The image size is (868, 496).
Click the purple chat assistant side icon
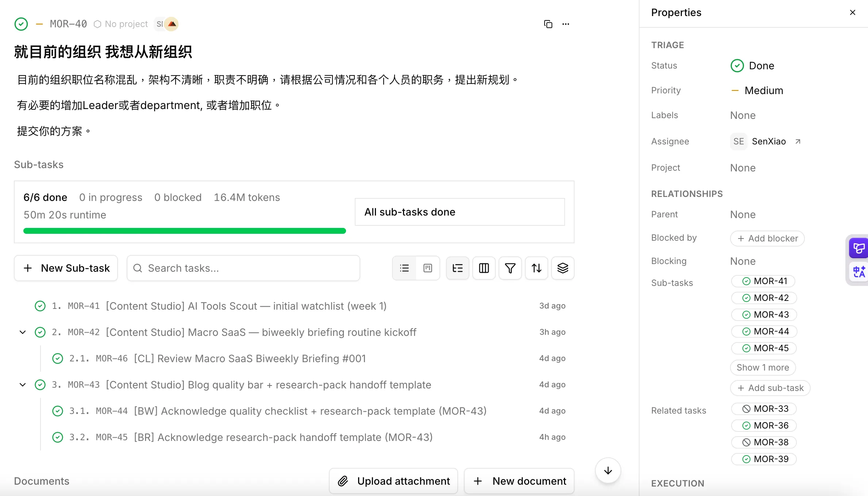859,248
